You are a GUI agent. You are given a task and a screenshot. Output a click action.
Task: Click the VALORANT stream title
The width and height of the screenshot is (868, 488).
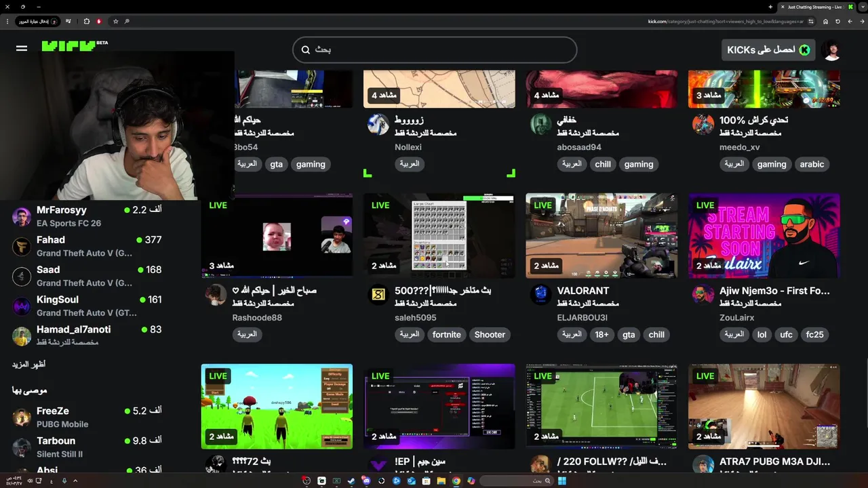pyautogui.click(x=583, y=290)
